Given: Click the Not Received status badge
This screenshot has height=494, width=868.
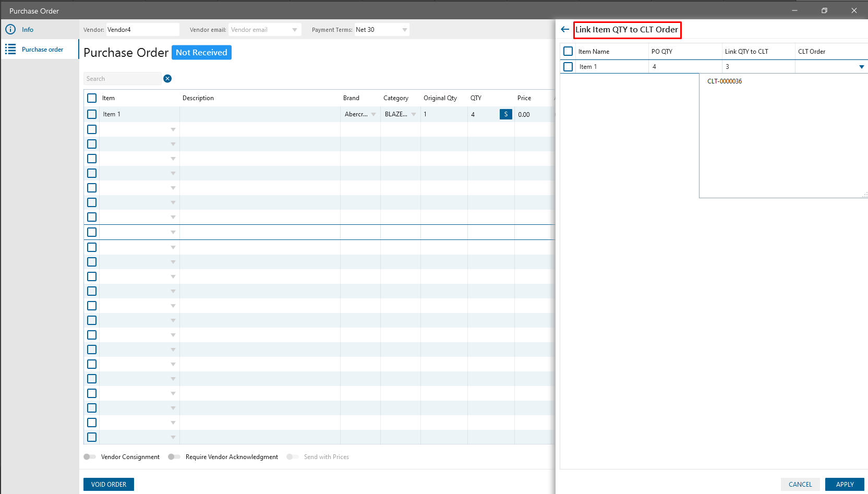Looking at the screenshot, I should coord(201,52).
